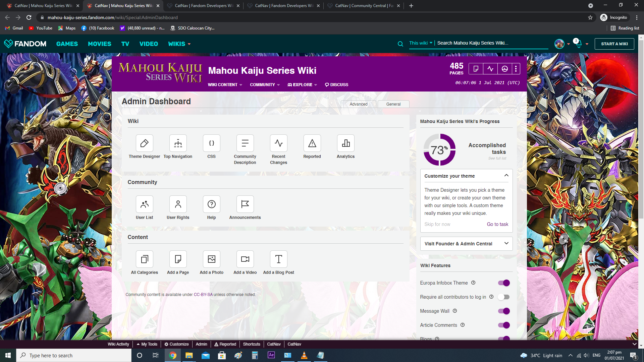Toggle Article Comments feature
This screenshot has height=362, width=644.
click(504, 325)
